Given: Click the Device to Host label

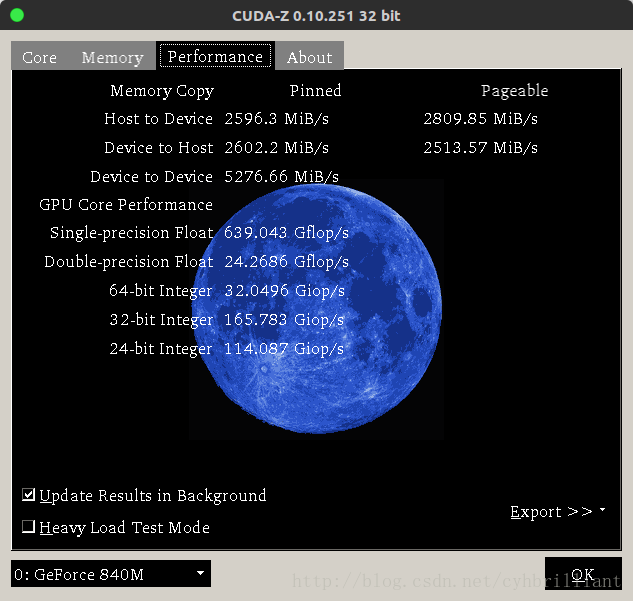Looking at the screenshot, I should pyautogui.click(x=159, y=148).
